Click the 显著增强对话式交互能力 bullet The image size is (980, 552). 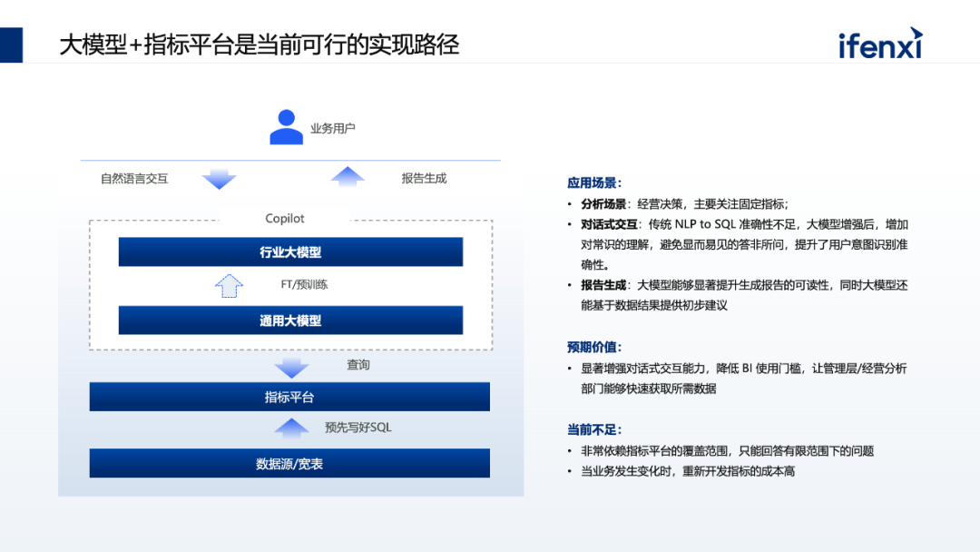pyautogui.click(x=744, y=379)
